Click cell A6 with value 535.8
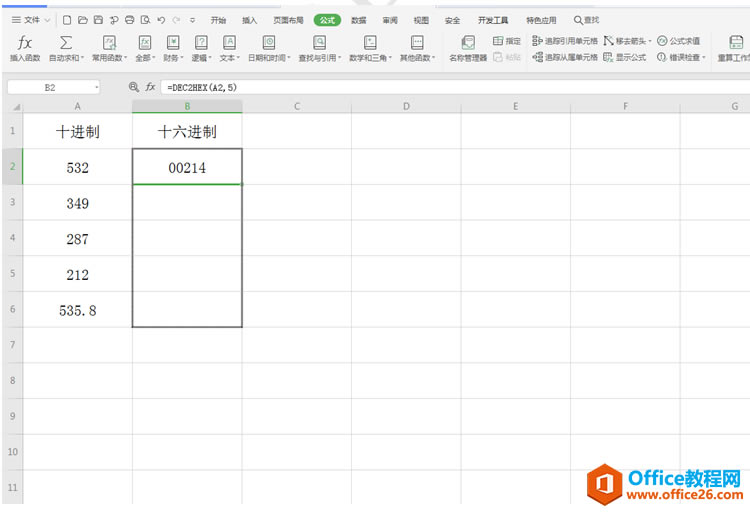Viewport: 750px width, 512px height. coord(77,310)
